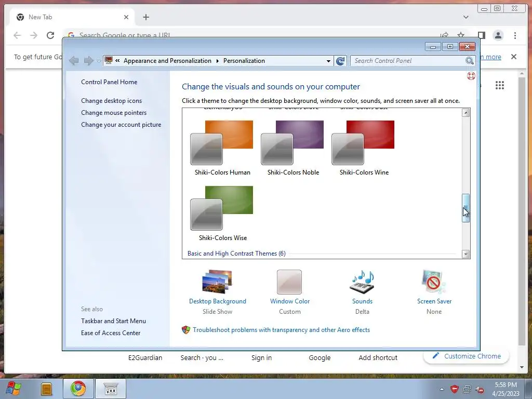Bookmark this page with Chrome's star icon
The height and width of the screenshot is (399, 532).
pos(461,35)
